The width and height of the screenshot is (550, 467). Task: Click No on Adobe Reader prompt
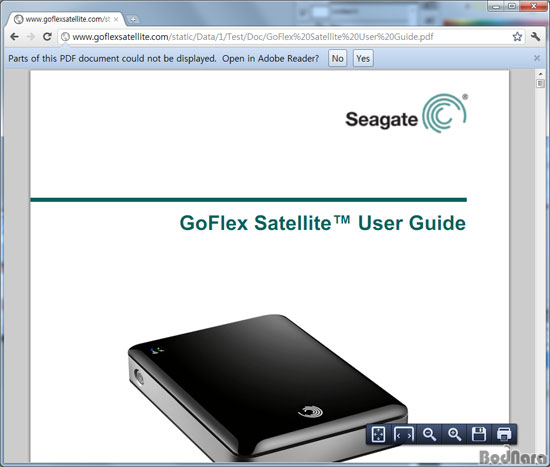[x=337, y=58]
